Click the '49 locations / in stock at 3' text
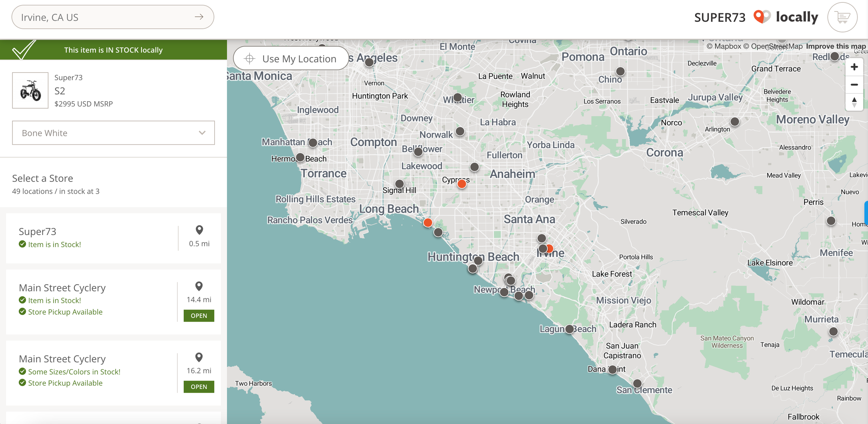Viewport: 868px width, 424px height. pyautogui.click(x=56, y=191)
